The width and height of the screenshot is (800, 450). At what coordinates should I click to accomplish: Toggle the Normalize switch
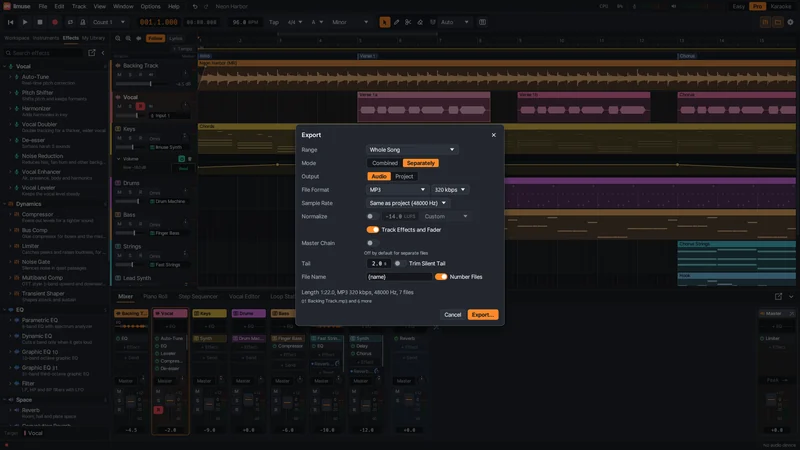point(372,216)
